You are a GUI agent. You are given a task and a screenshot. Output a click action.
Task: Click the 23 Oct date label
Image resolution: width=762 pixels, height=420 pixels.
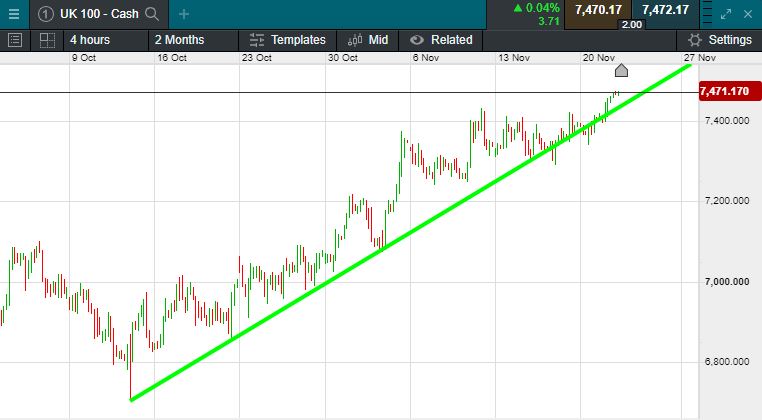[257, 57]
